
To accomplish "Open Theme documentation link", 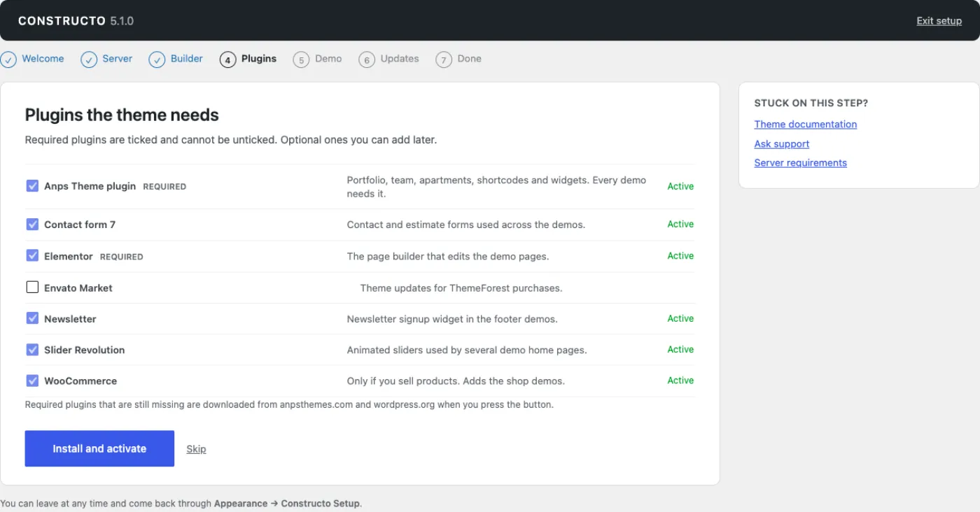I will [805, 125].
